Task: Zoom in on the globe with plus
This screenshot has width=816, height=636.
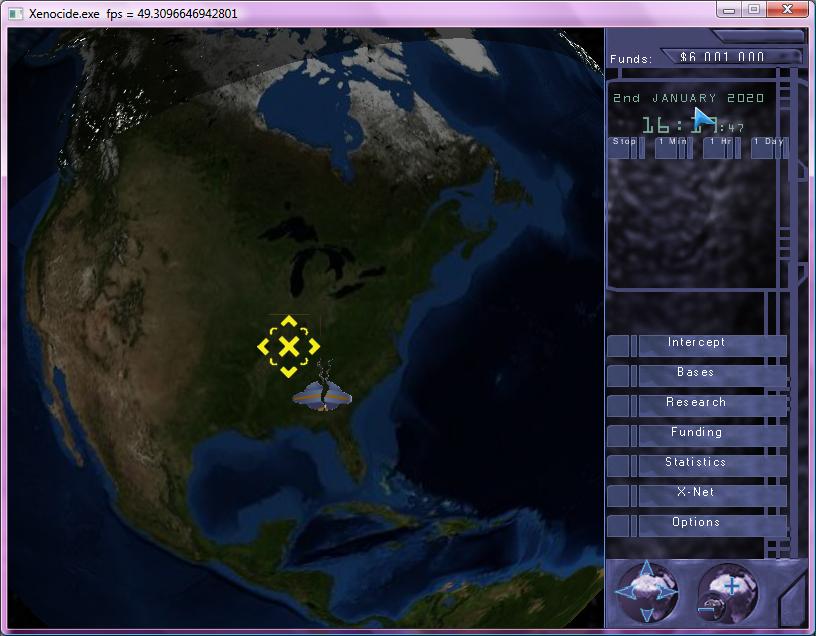Action: 731,587
